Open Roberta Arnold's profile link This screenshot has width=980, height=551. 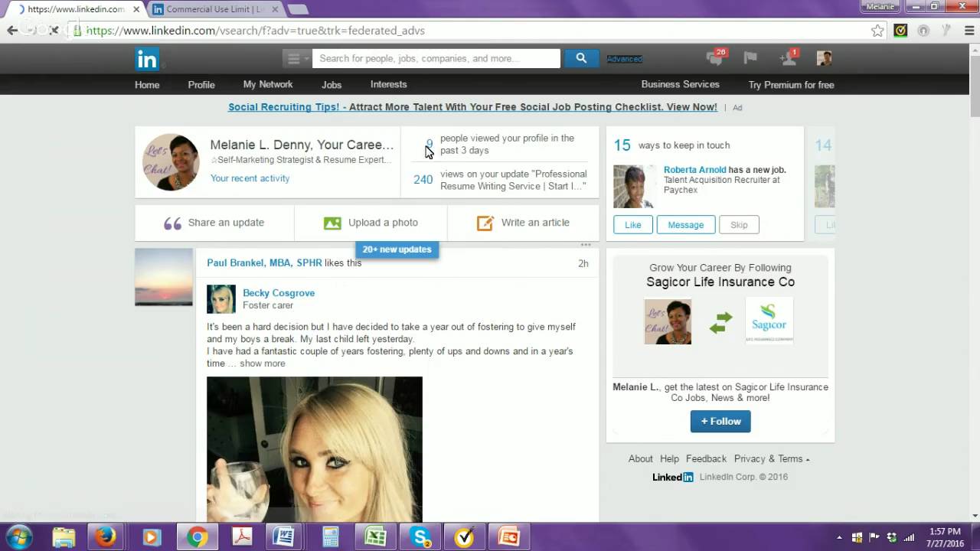pyautogui.click(x=694, y=170)
